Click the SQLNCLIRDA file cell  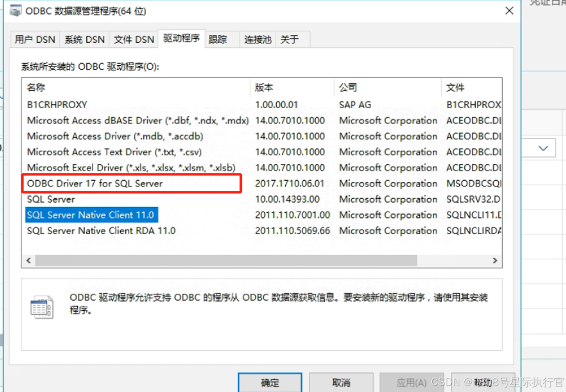pos(474,231)
